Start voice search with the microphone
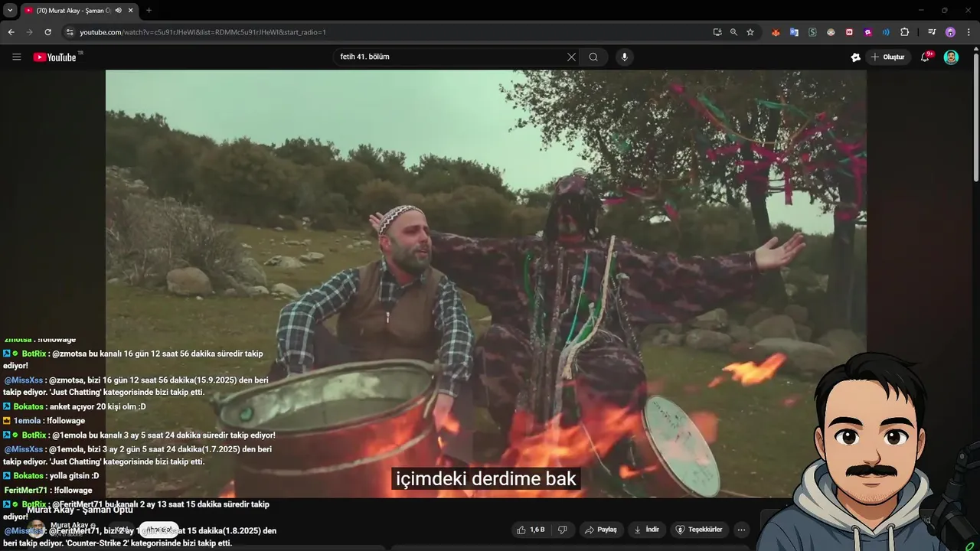 coord(625,57)
